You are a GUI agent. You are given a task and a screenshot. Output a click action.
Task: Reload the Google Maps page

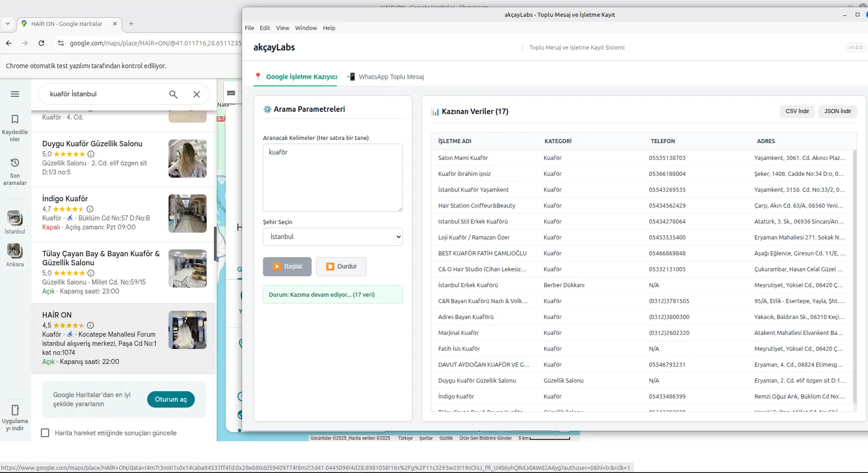41,43
